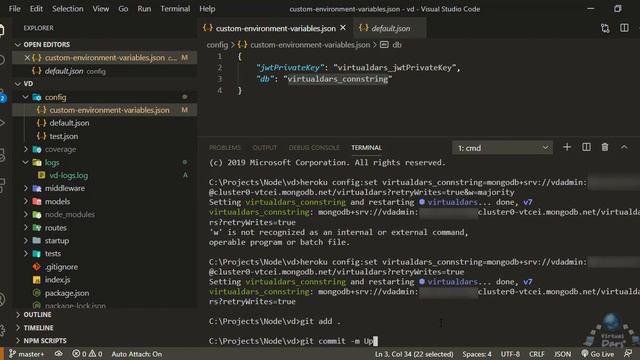Open the Go menu
This screenshot has width=640, height=360.
pyautogui.click(x=123, y=9)
